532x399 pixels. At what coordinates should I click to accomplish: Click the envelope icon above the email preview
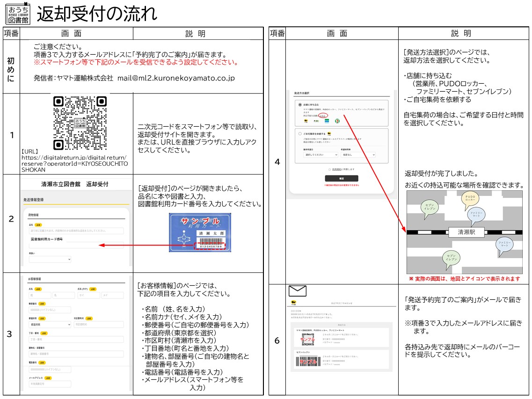(x=297, y=290)
